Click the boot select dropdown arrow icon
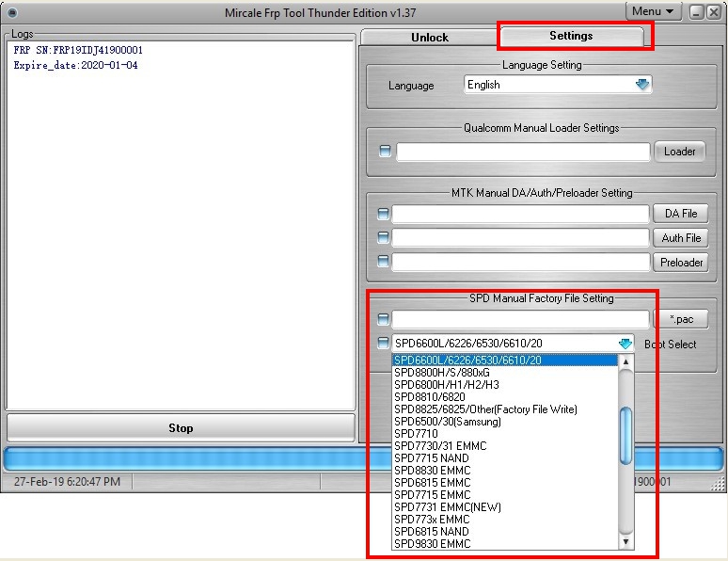 tap(625, 344)
